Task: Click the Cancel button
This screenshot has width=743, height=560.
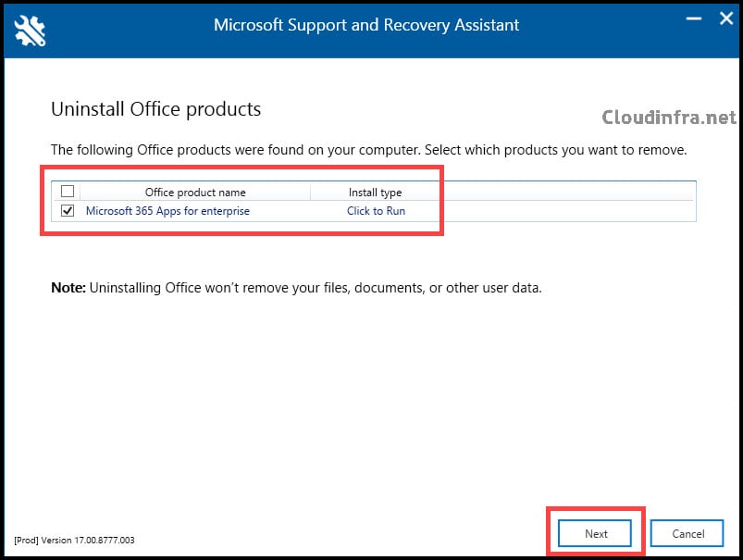Action: coord(687,533)
